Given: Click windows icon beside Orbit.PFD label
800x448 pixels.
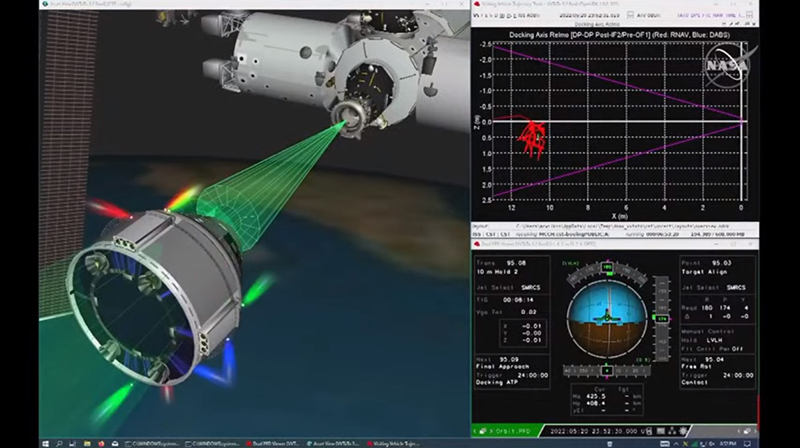Looking at the screenshot, I should tap(483, 431).
